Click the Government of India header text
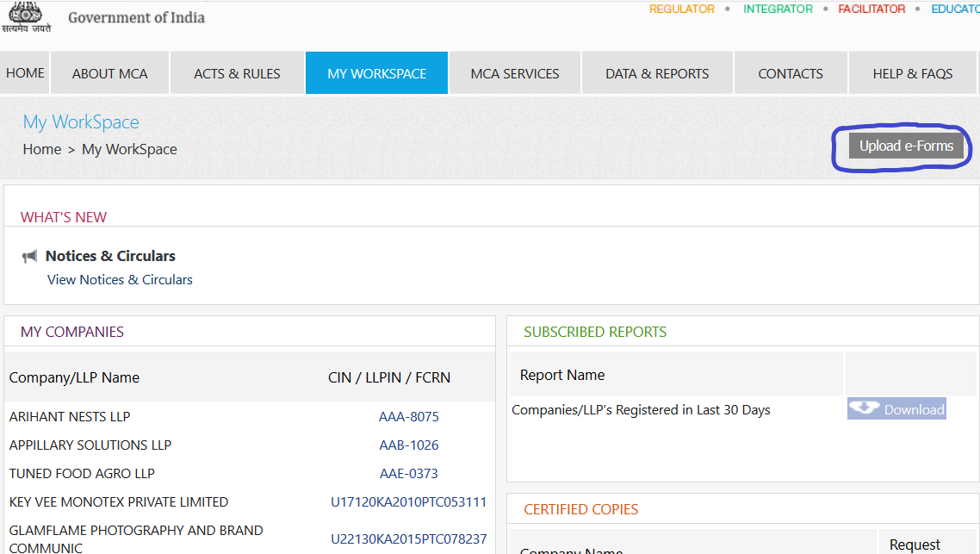Viewport: 980px width, 554px height. point(136,17)
